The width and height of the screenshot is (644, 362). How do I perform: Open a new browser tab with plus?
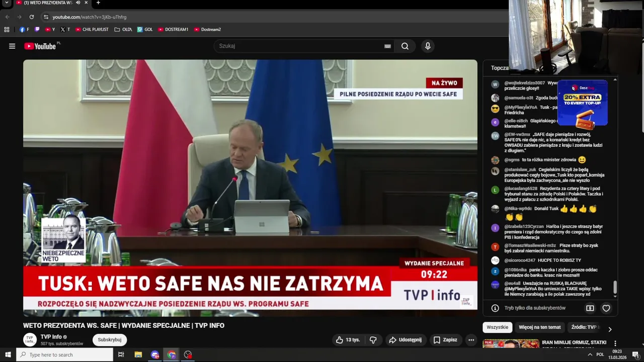tap(98, 3)
